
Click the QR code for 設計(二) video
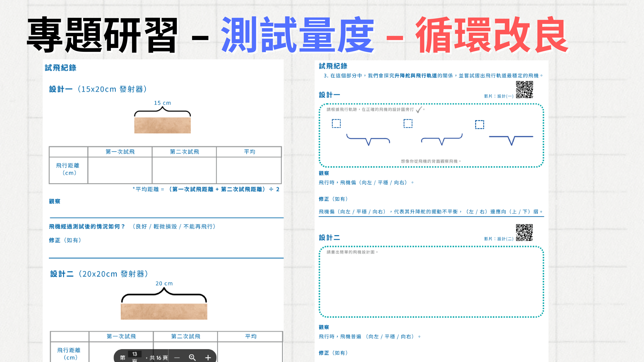click(524, 232)
